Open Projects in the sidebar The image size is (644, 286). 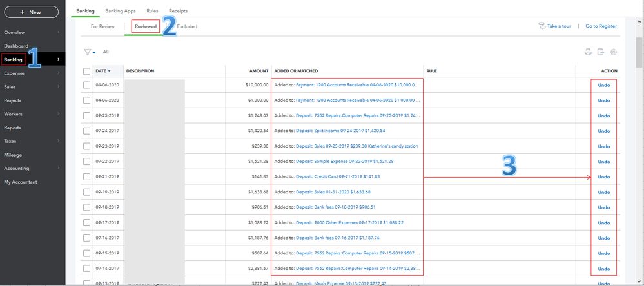tap(13, 100)
